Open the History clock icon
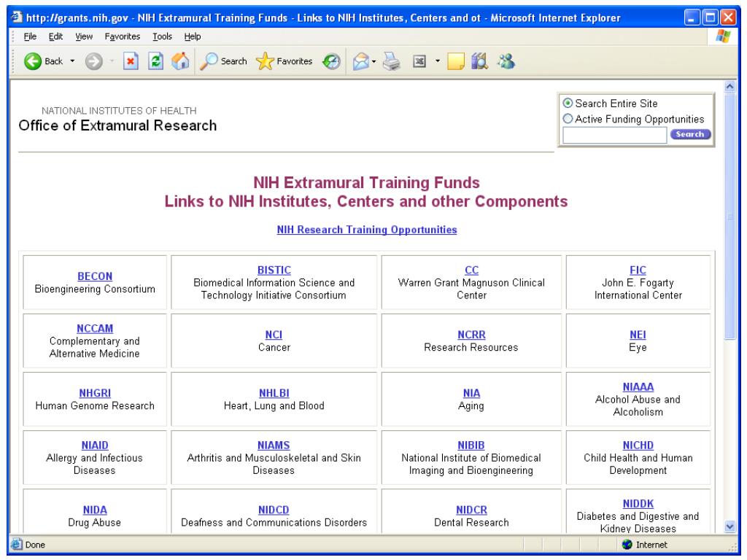Image resolution: width=747 pixels, height=560 pixels. [332, 61]
